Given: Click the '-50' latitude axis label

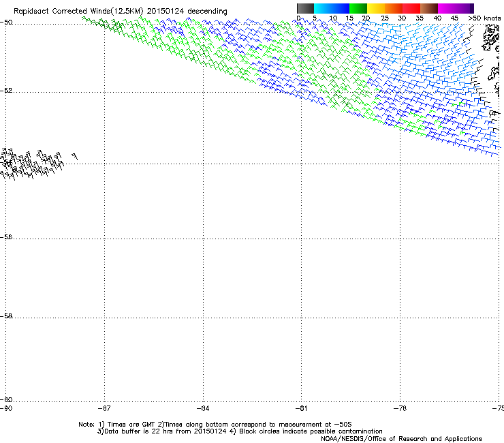Looking at the screenshot, I should point(6,22).
